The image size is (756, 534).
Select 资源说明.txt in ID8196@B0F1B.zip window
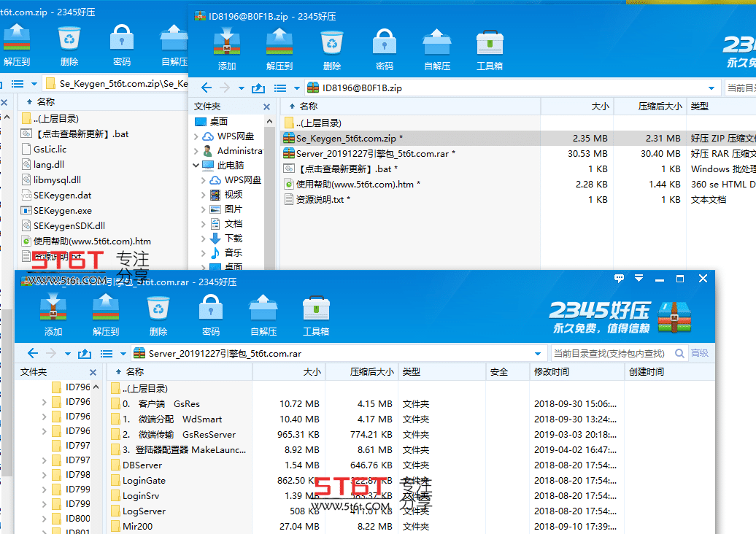coord(518,200)
